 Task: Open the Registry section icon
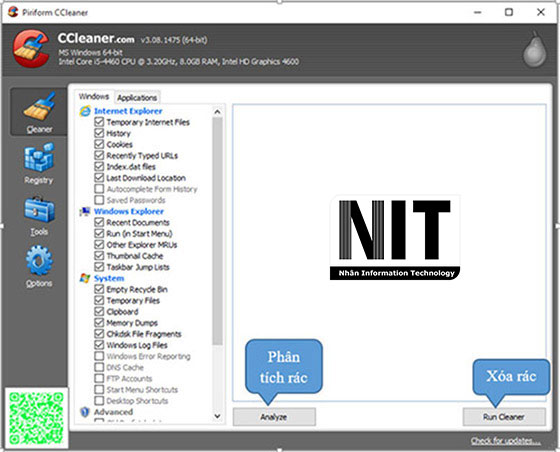(39, 157)
